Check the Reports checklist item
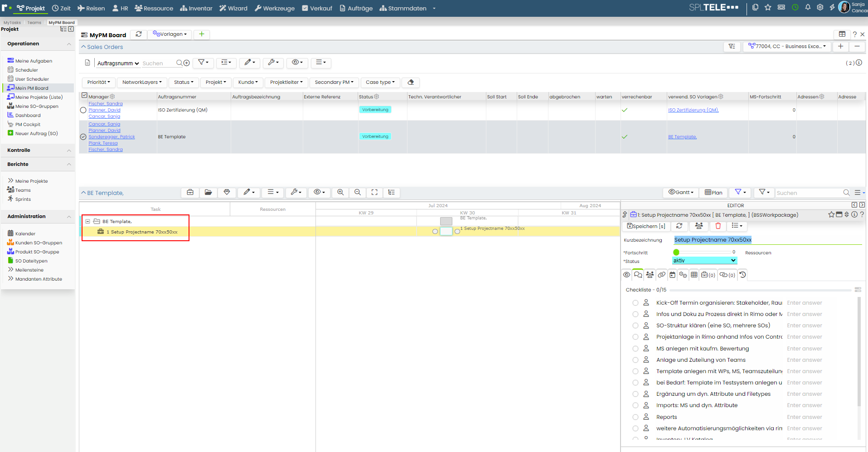This screenshot has height=452, width=868. click(635, 417)
